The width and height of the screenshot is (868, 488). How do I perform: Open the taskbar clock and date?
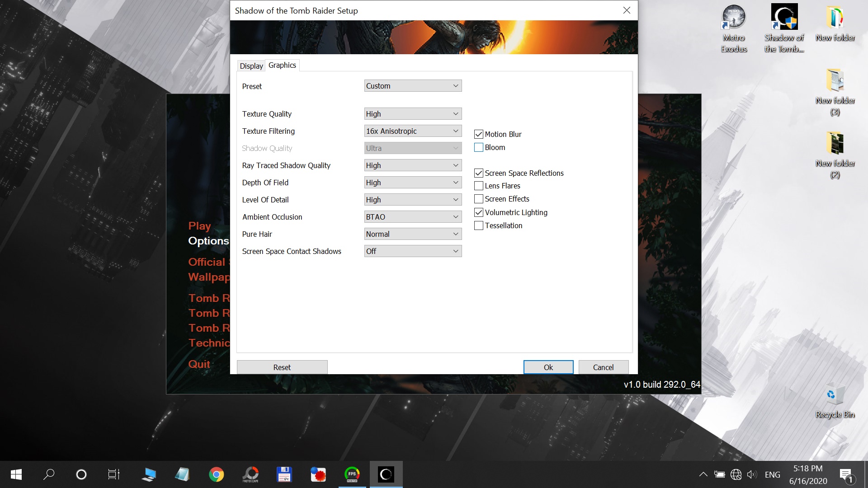pos(808,474)
